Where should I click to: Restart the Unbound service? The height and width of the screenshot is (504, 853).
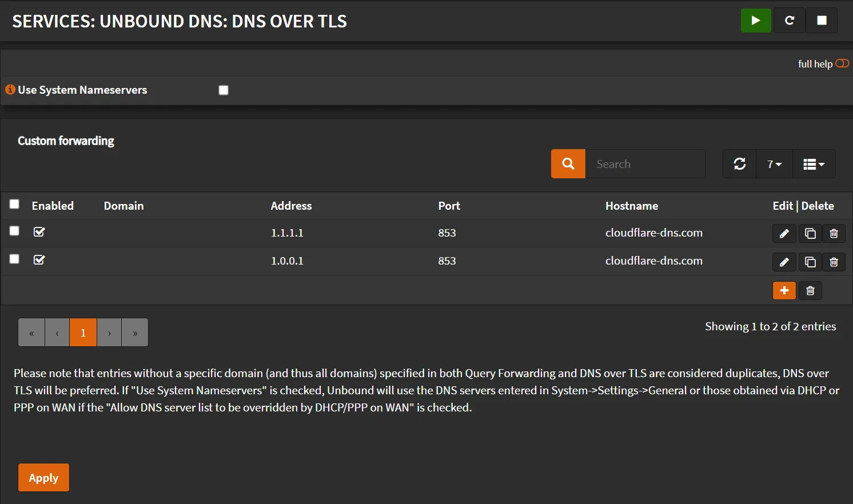[x=789, y=21]
